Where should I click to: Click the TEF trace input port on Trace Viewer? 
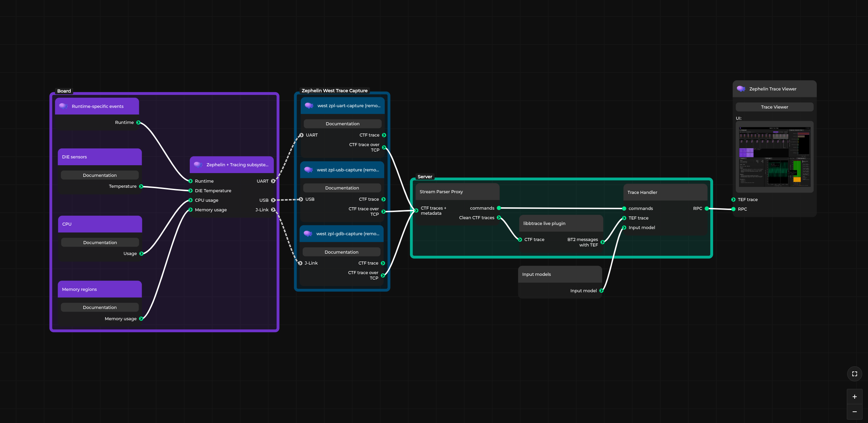click(733, 200)
